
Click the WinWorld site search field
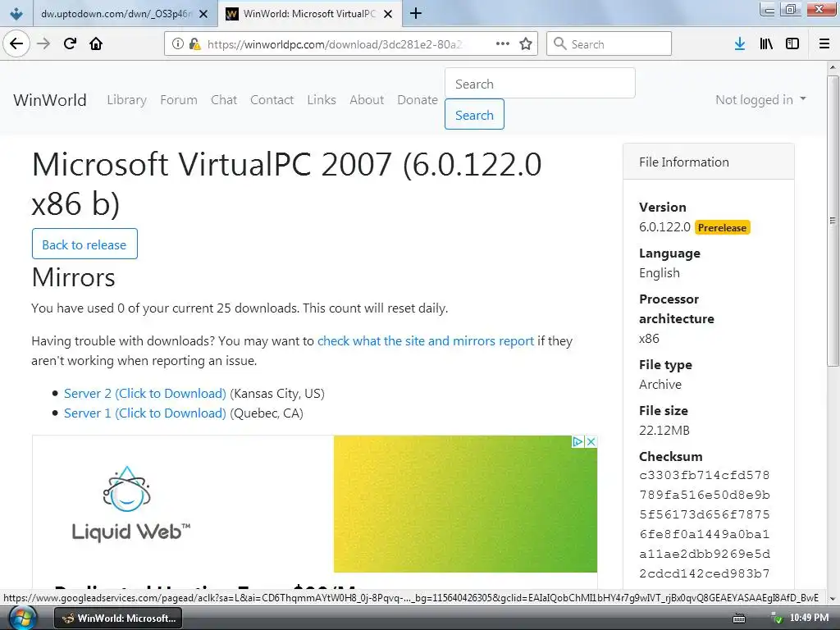pyautogui.click(x=540, y=84)
